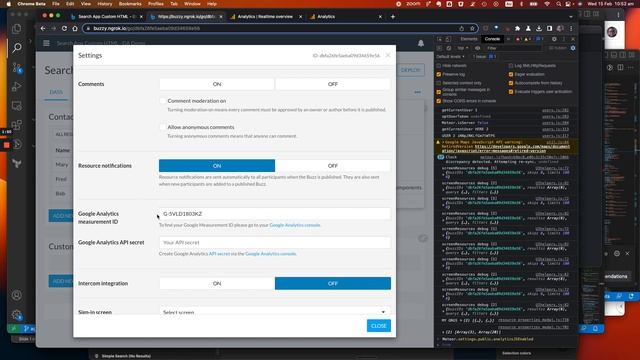The width and height of the screenshot is (640, 360).
Task: Open the Chrome extensions puzzle icon
Action: [518, 29]
